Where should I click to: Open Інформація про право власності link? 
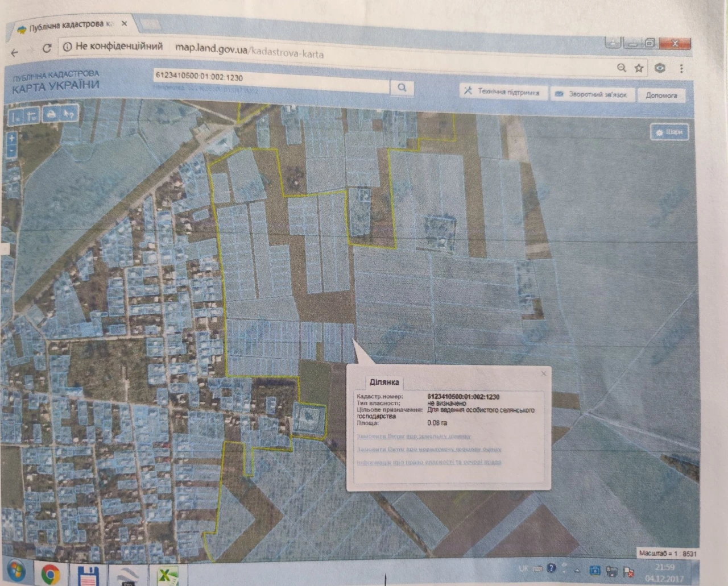pyautogui.click(x=429, y=462)
